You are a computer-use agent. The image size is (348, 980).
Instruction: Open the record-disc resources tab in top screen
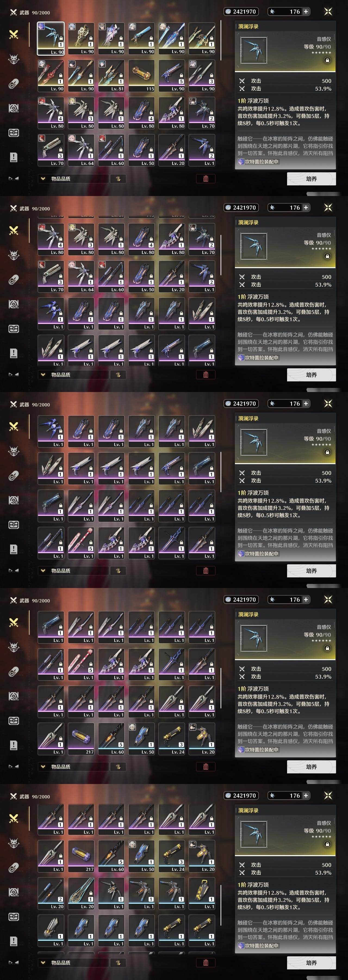[14, 108]
